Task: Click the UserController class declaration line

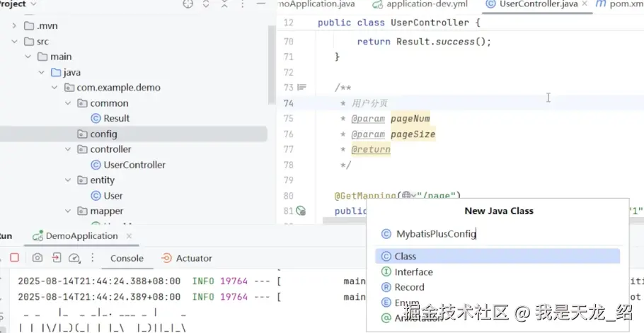Action: tap(399, 23)
